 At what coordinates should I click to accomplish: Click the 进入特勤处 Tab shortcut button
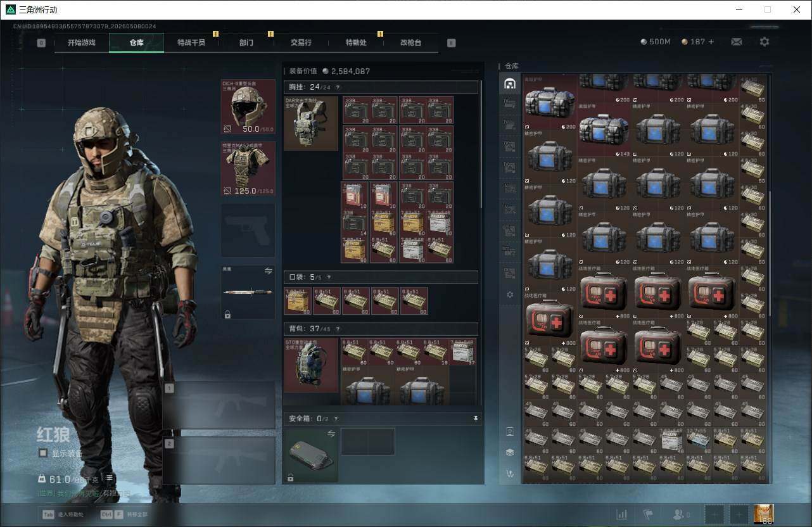click(x=62, y=514)
